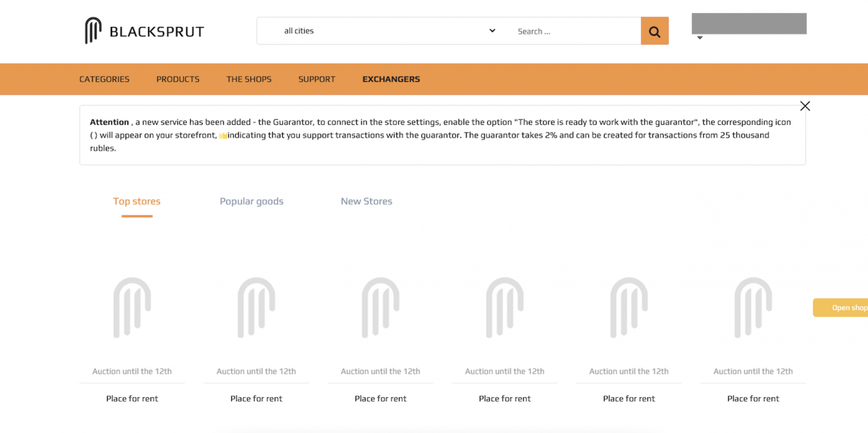This screenshot has width=868, height=433.
Task: Click the Open shop button
Action: coord(841,307)
